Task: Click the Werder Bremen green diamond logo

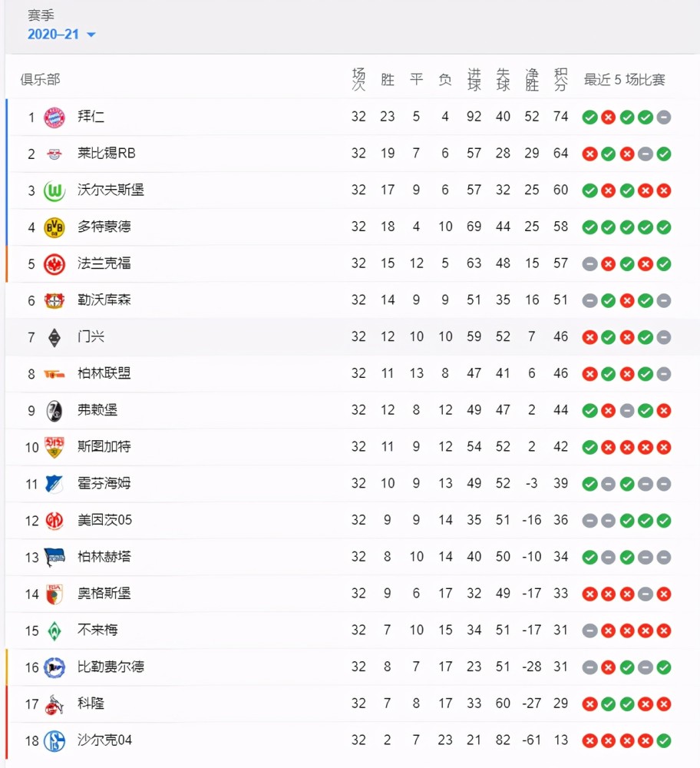Action: [x=54, y=631]
